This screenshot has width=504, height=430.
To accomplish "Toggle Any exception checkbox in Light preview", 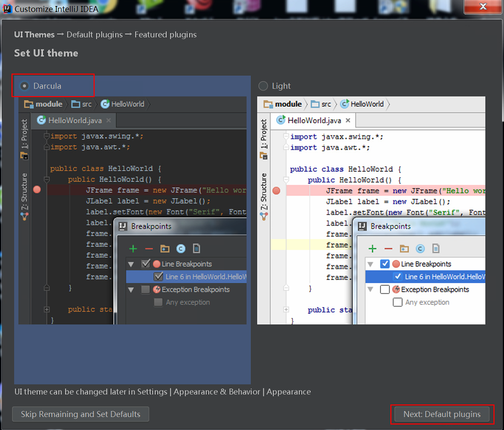I will click(397, 302).
